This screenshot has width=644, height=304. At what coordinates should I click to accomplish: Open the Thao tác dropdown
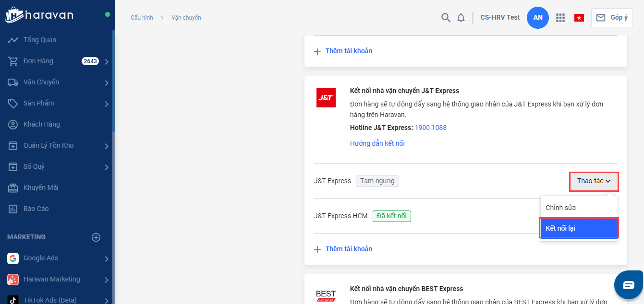click(594, 181)
